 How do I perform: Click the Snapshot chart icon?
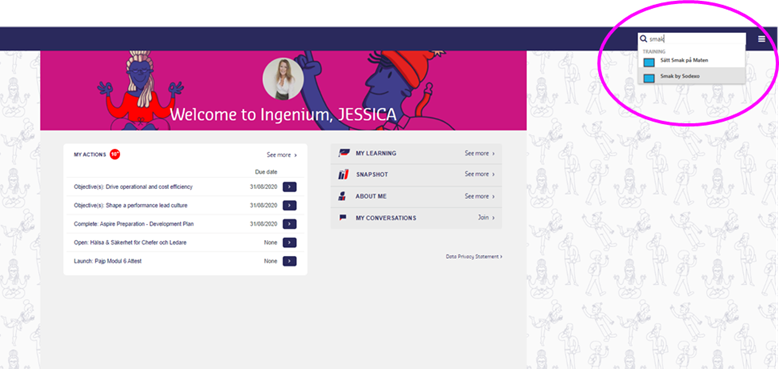tap(344, 175)
